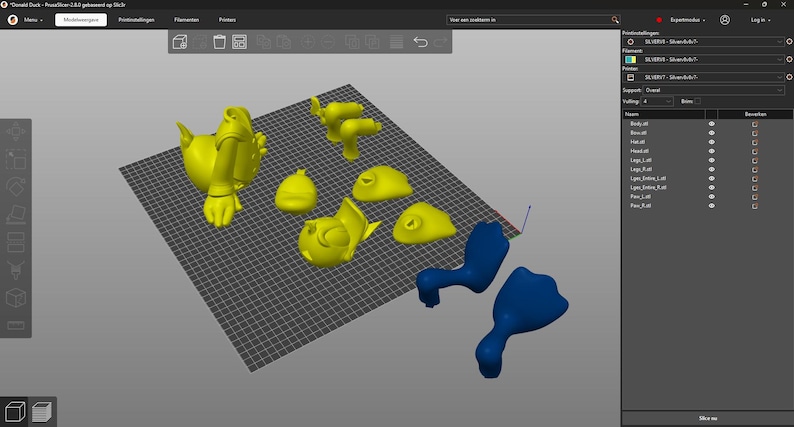Toggle visibility of Paw_L.stl
This screenshot has width=794, height=427.
tap(711, 197)
